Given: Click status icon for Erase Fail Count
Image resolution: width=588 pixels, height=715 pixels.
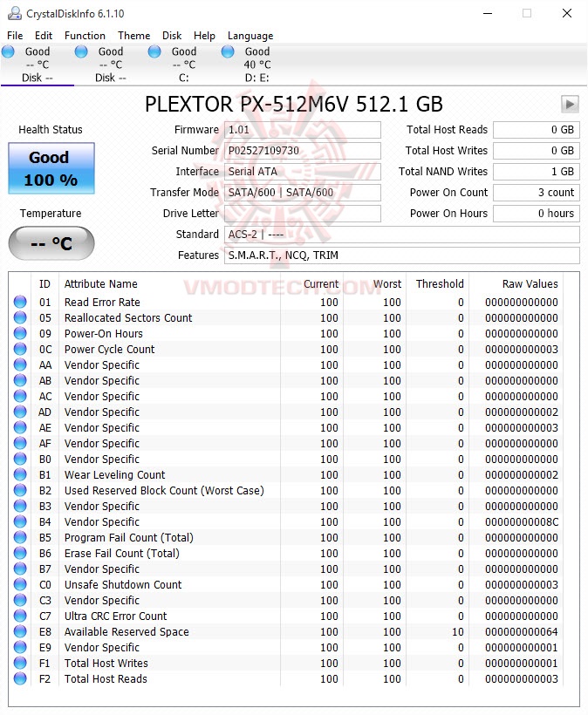Looking at the screenshot, I should 20,553.
